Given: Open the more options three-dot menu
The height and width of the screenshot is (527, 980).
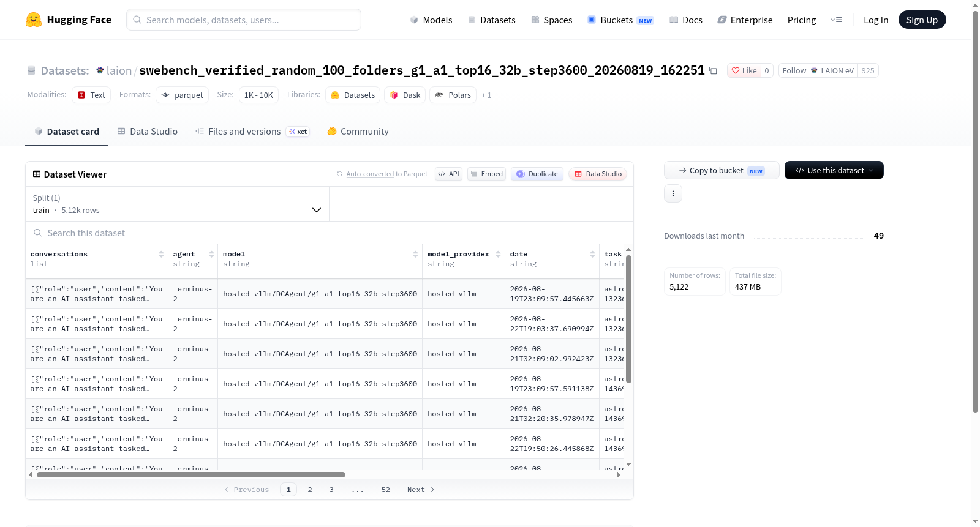Looking at the screenshot, I should pos(673,193).
